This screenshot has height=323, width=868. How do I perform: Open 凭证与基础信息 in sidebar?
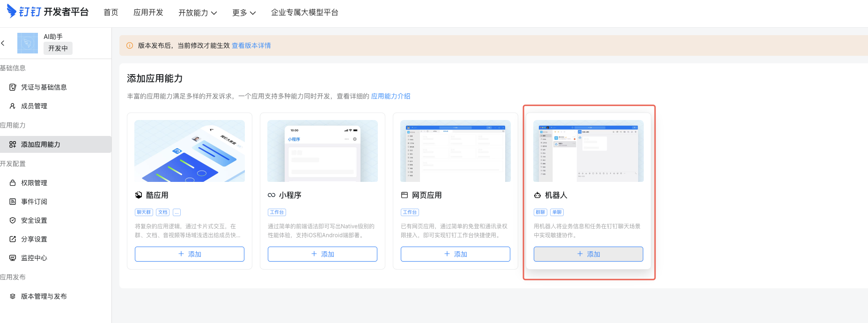coord(44,87)
